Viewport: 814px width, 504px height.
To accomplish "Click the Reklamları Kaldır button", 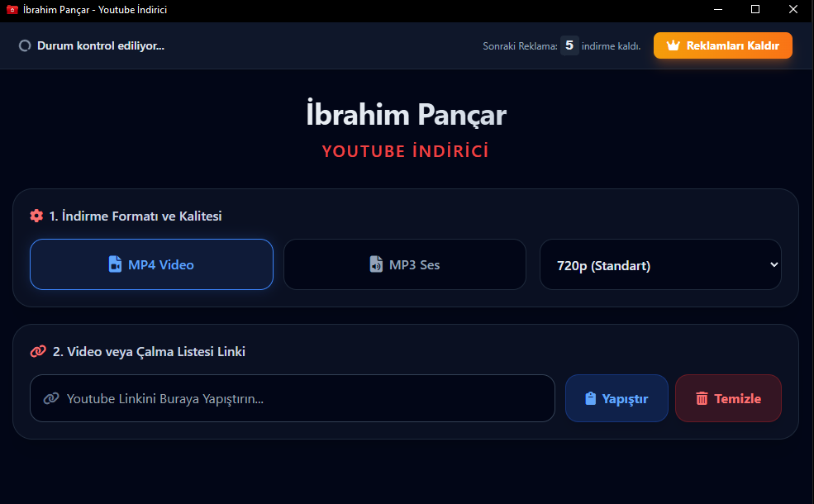I will point(722,45).
